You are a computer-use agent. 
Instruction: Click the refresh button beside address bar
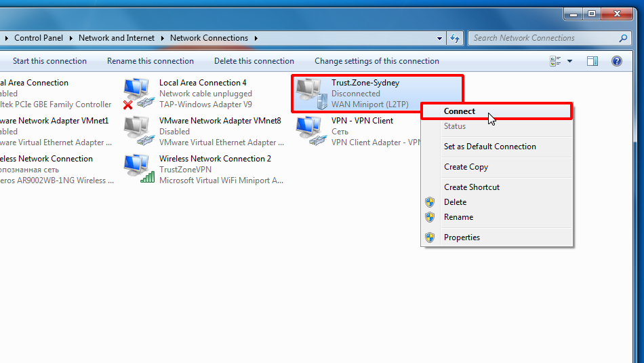(455, 38)
